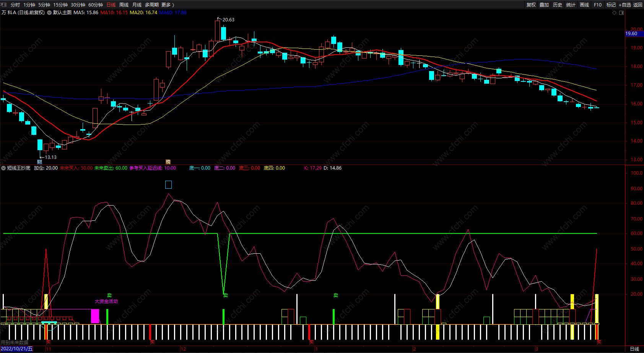Toggle 复权 price adjustment
Image resolution: width=644 pixels, height=353 pixels.
(x=531, y=5)
